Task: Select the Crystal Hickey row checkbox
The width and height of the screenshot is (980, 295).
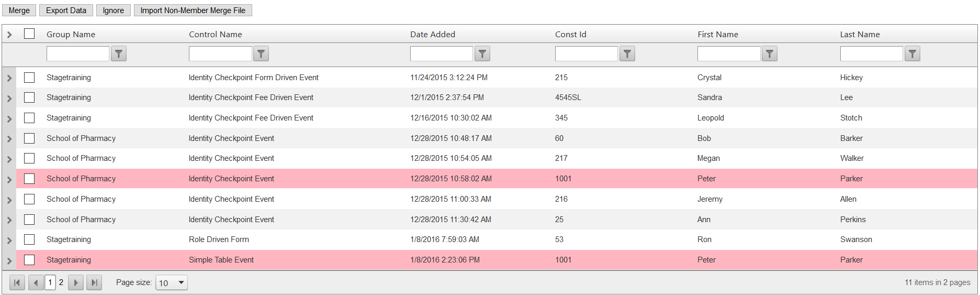Action: click(x=29, y=78)
